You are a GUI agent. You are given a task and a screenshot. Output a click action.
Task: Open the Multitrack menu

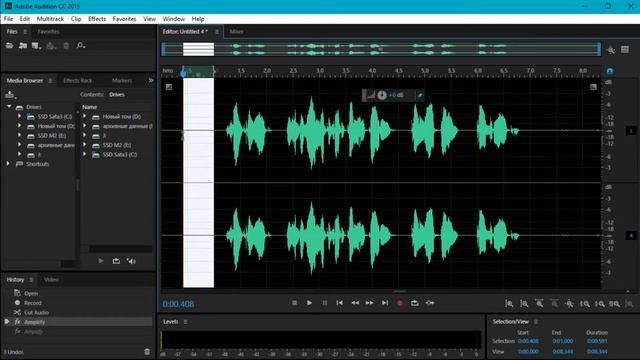[x=50, y=19]
